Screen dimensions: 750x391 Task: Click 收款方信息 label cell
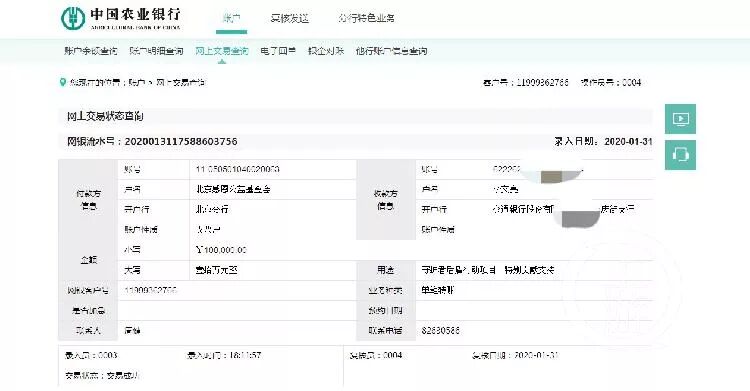point(386,200)
